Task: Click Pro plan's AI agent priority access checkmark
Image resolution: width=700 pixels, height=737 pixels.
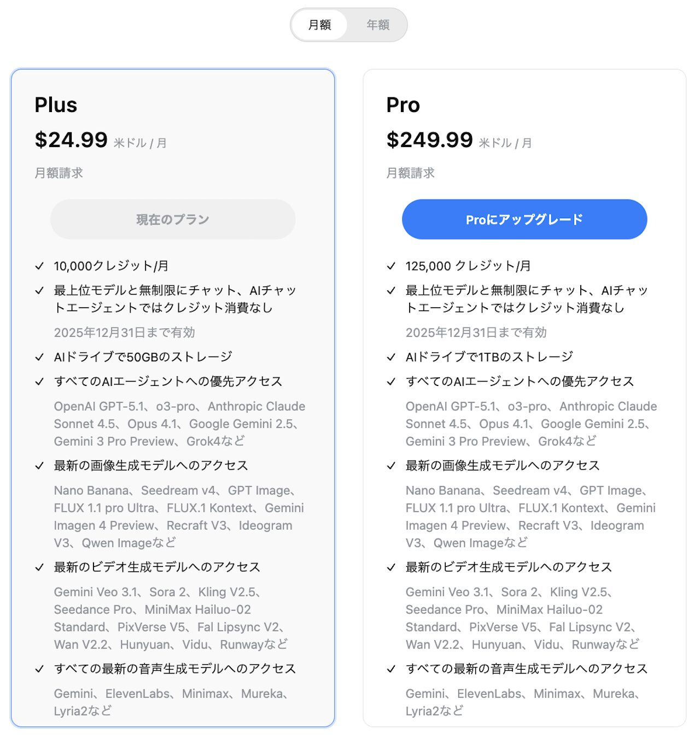Action: coord(391,382)
